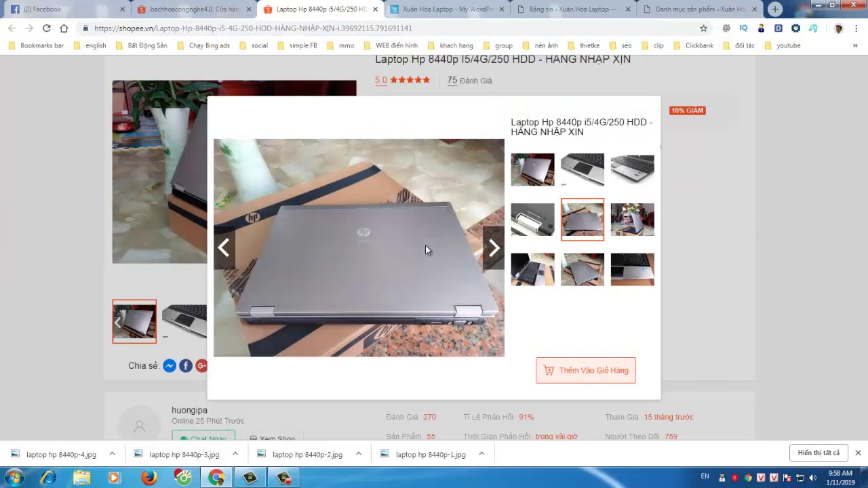Close the Facebook tab
This screenshot has width=868, height=488.
tap(122, 9)
